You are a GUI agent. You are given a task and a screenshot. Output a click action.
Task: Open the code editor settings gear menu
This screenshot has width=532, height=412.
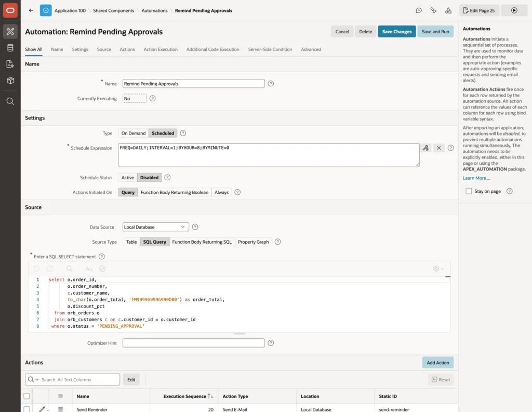[438, 269]
